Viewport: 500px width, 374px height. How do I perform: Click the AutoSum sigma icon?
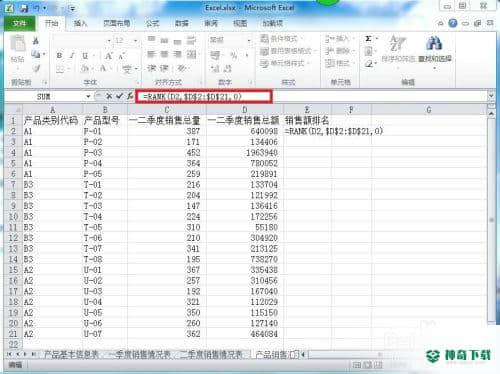pyautogui.click(x=368, y=39)
